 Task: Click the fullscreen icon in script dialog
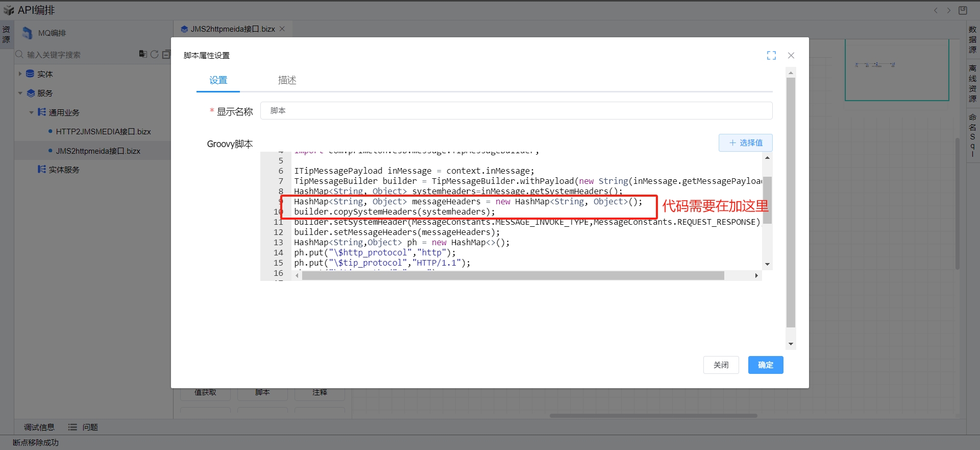771,55
